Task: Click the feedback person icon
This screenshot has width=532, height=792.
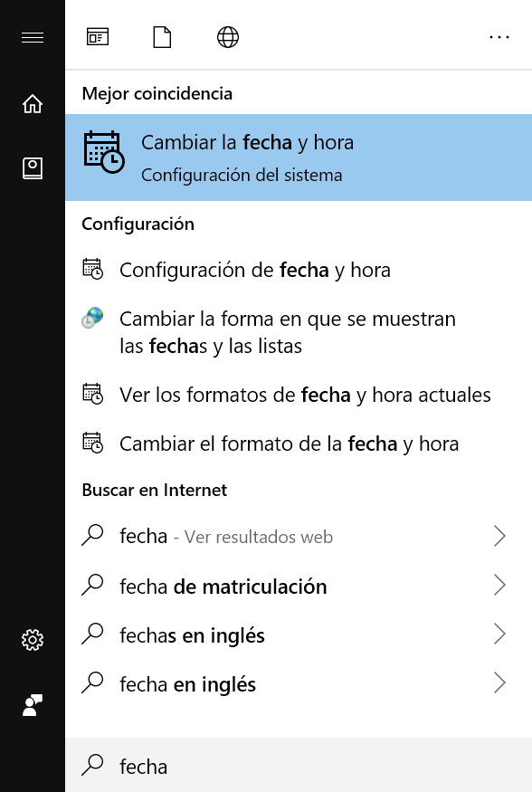Action: [33, 705]
